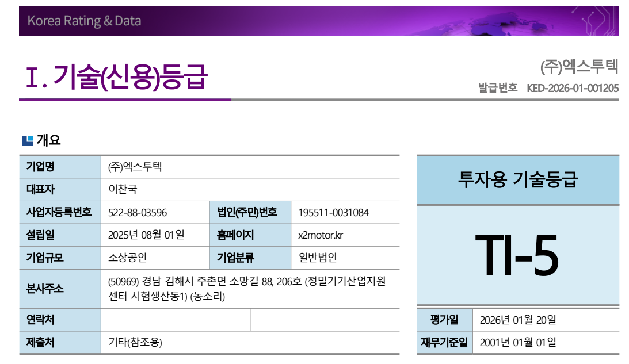Screen dimensions: 629x364
Task: Select the issuance number KED-2026-01-001205
Action: point(573,87)
